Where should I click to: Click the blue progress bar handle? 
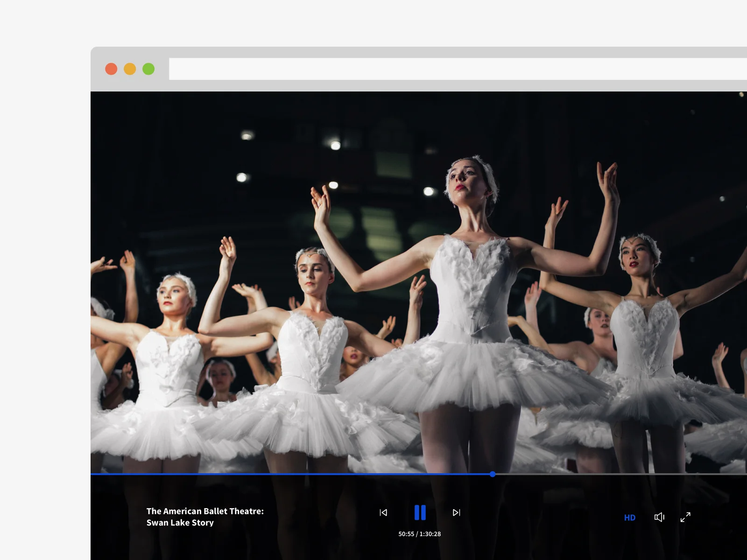click(x=493, y=474)
